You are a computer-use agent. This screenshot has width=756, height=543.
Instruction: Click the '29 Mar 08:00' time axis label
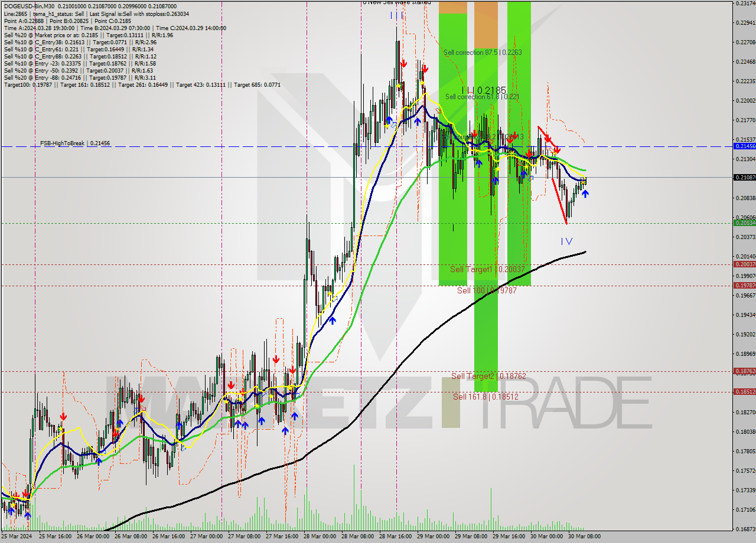470,537
